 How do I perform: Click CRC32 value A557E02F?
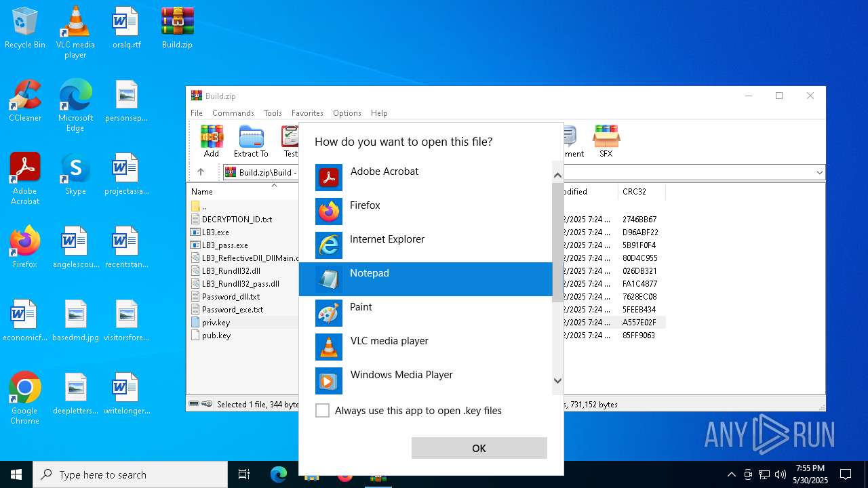coord(639,323)
